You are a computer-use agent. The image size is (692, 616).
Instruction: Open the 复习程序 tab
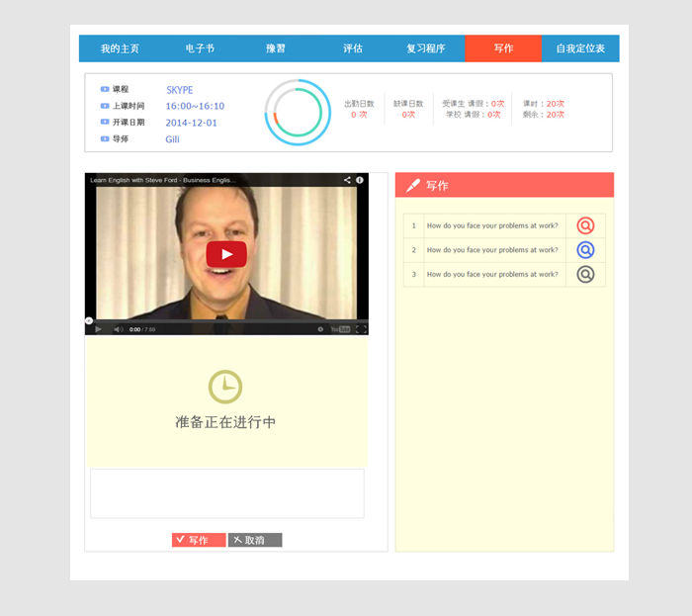[x=425, y=48]
